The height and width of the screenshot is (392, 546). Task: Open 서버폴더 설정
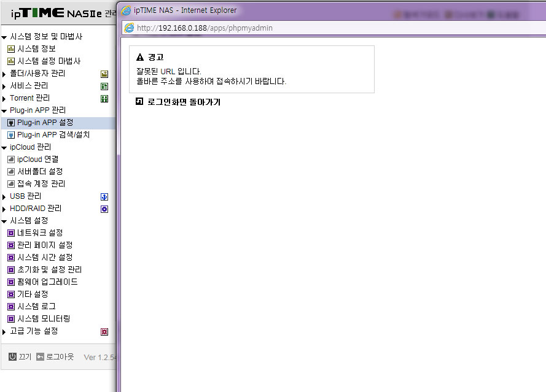tap(40, 172)
